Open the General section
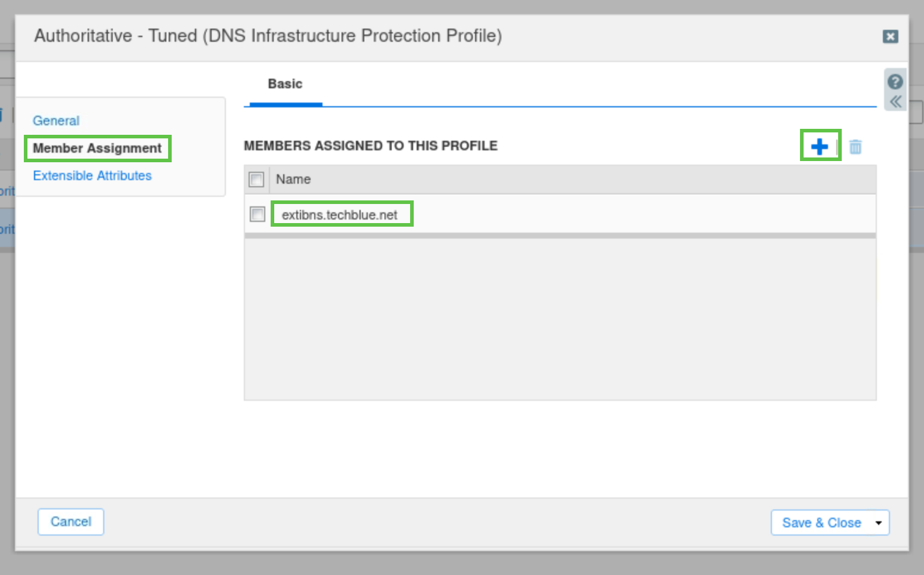 (56, 120)
